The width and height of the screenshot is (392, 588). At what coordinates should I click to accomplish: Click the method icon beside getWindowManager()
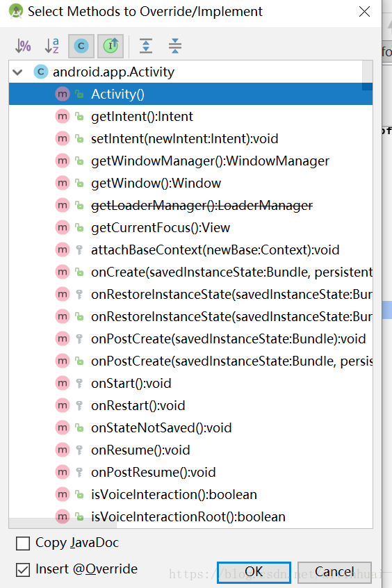63,161
